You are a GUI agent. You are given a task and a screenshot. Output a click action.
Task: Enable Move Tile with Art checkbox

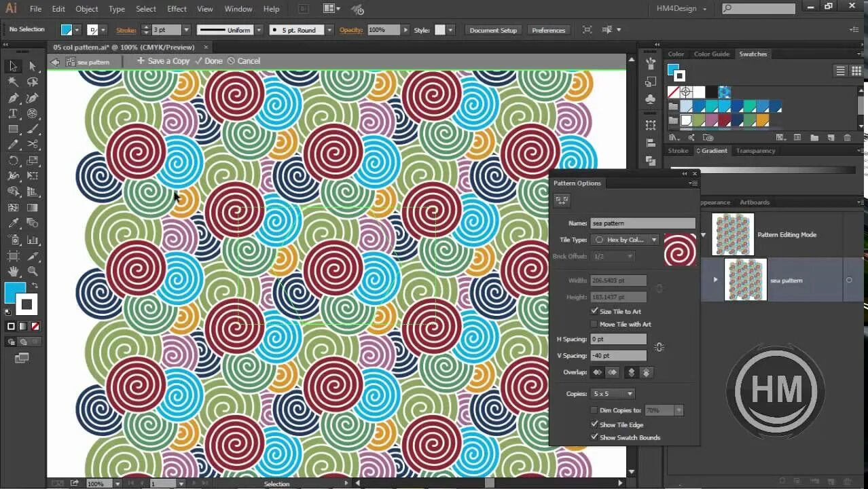click(594, 324)
